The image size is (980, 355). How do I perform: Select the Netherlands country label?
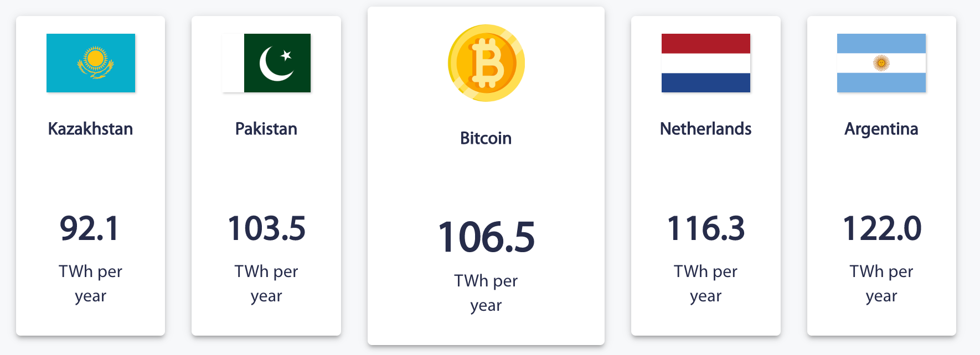pyautogui.click(x=706, y=129)
